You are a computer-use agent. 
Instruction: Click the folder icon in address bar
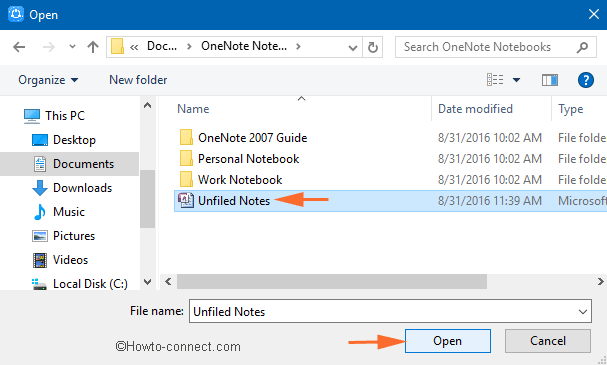(x=117, y=46)
